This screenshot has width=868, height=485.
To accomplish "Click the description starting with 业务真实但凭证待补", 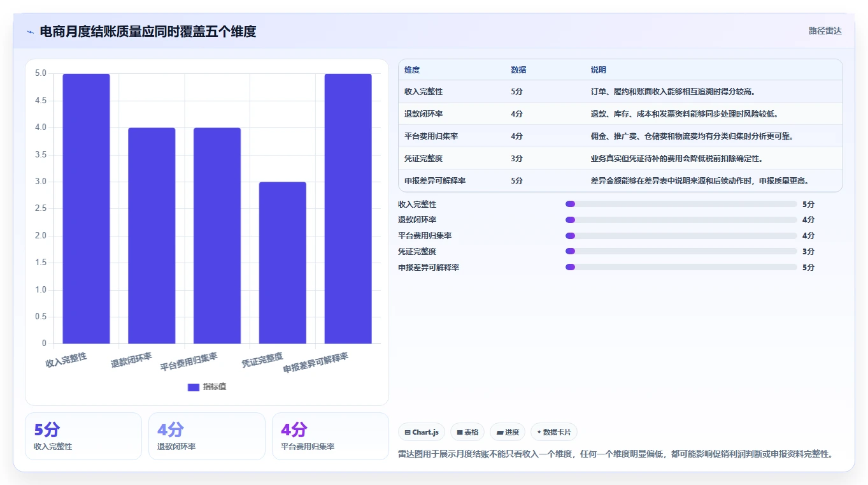I will (677, 159).
